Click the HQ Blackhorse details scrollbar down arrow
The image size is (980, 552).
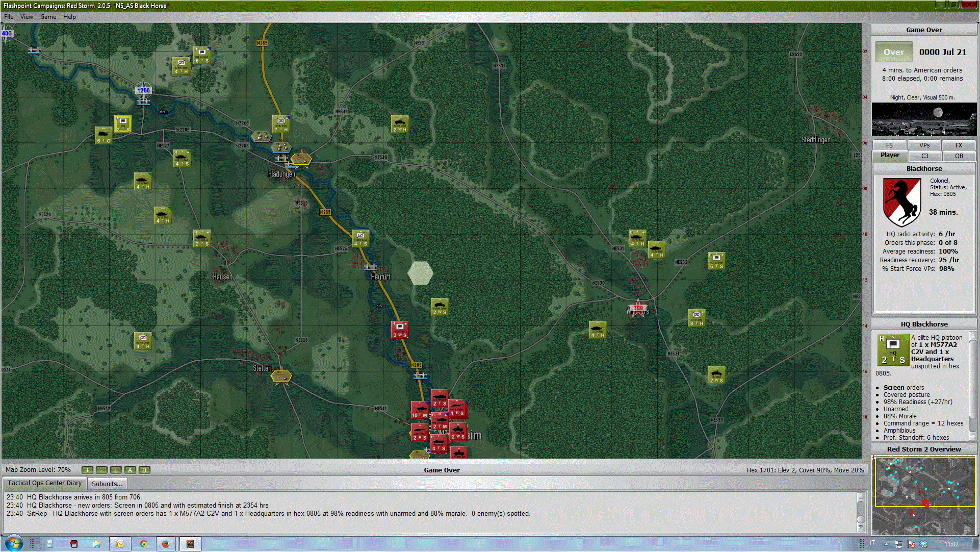972,437
